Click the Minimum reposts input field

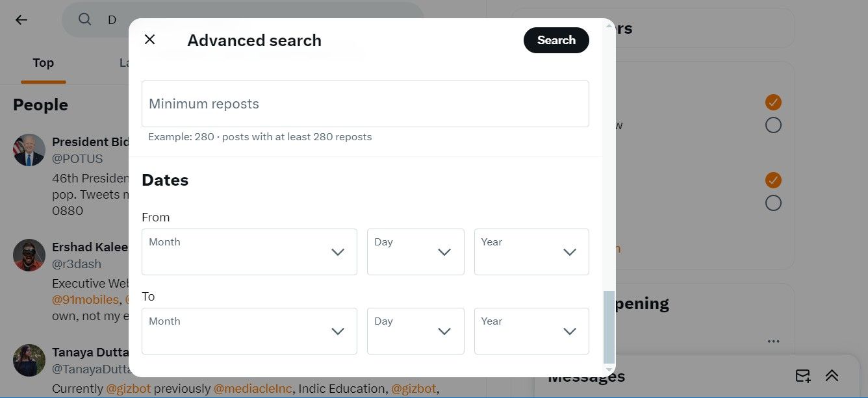pos(365,104)
